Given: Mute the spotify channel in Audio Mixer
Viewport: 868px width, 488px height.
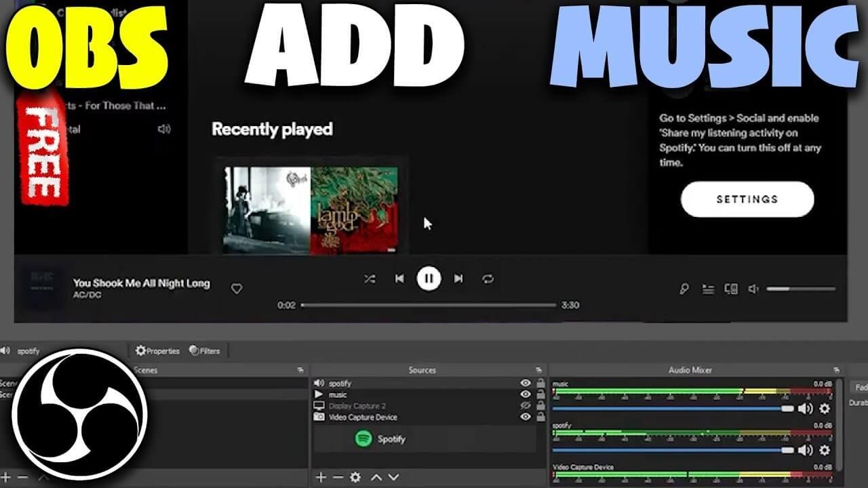Looking at the screenshot, I should tap(805, 450).
